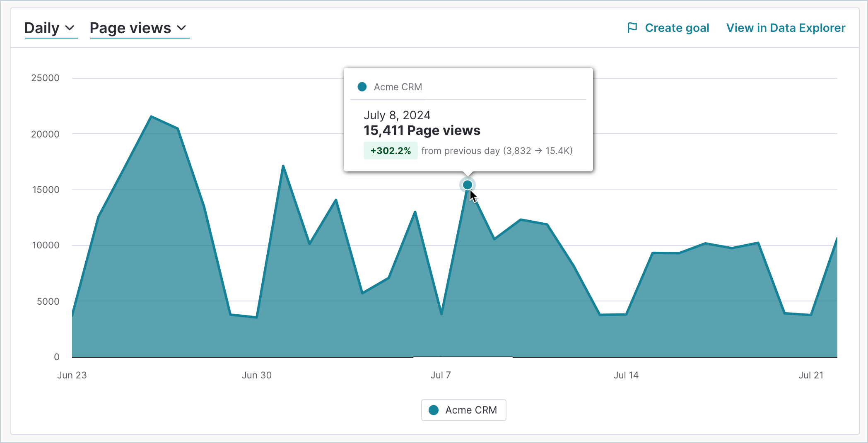
Task: Click the Create goal link
Action: click(677, 28)
